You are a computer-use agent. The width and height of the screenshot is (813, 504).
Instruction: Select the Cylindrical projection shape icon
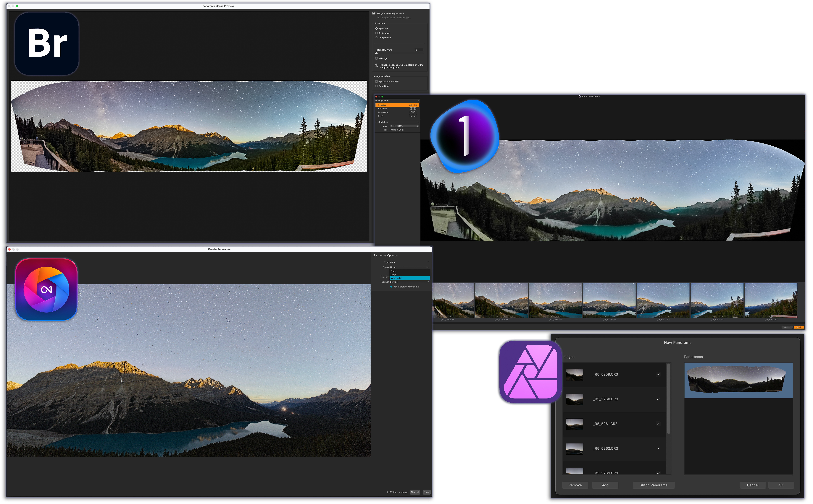point(413,109)
